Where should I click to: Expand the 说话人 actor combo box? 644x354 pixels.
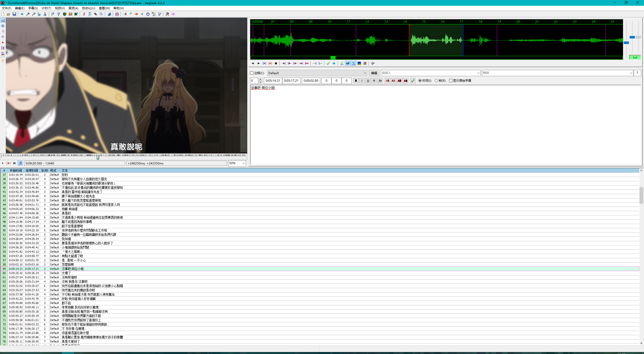tap(478, 73)
